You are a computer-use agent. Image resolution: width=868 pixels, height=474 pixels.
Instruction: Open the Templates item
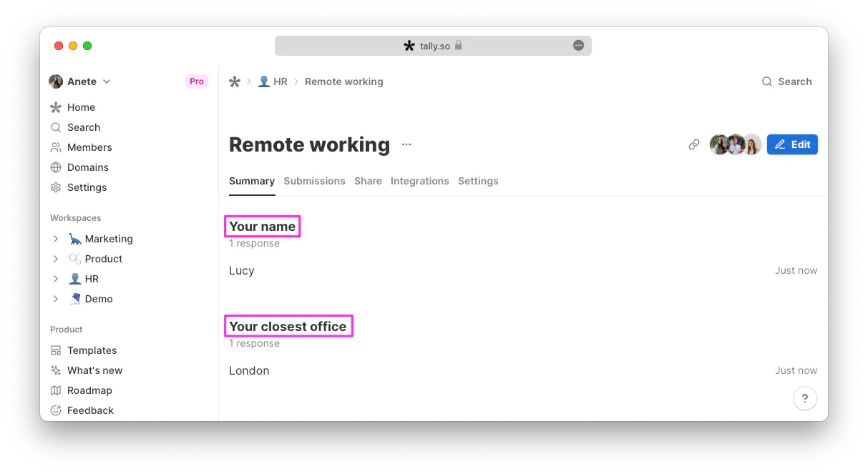click(84, 350)
